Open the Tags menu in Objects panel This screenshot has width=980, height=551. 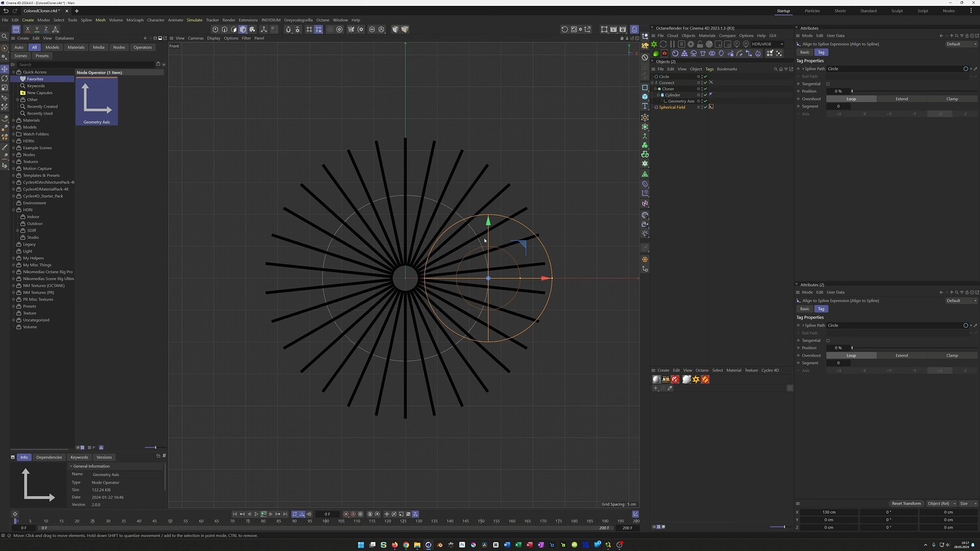tap(710, 69)
